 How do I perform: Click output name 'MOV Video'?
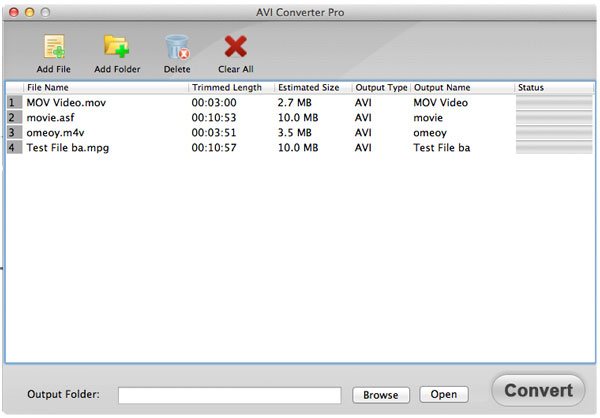440,103
